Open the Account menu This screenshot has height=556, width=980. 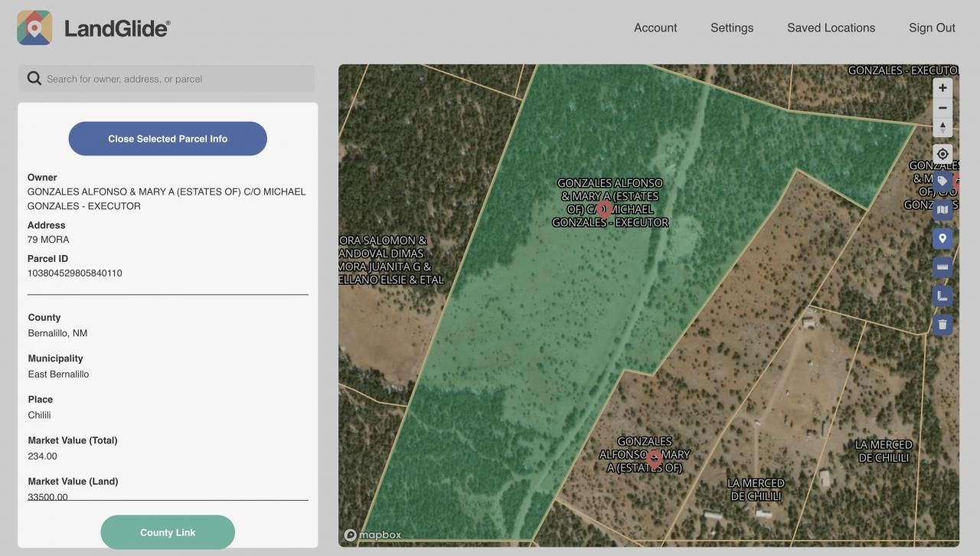pyautogui.click(x=655, y=28)
